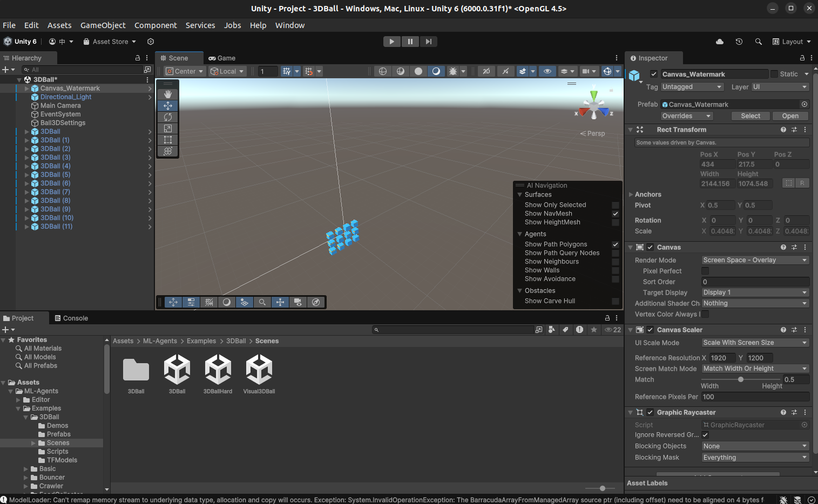
Task: Adjust the Match Width Height slider
Action: pos(741,379)
